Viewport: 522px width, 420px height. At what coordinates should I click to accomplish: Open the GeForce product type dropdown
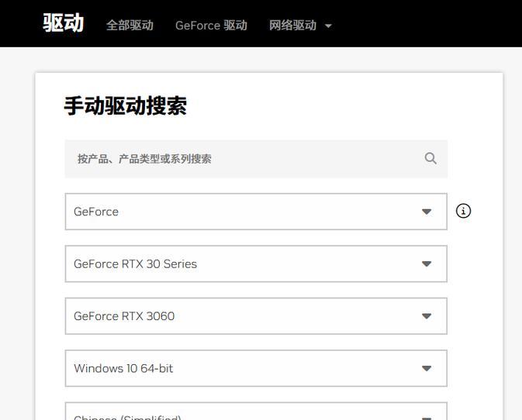tap(256, 212)
